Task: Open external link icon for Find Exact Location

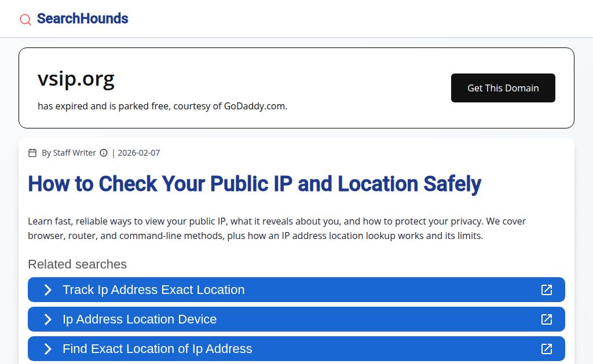Action: pos(546,348)
